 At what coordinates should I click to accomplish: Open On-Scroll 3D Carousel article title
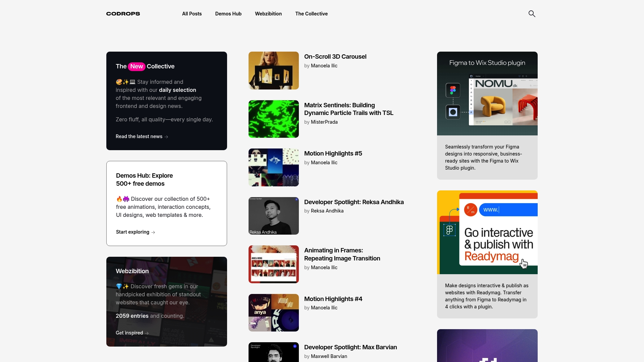pos(335,57)
